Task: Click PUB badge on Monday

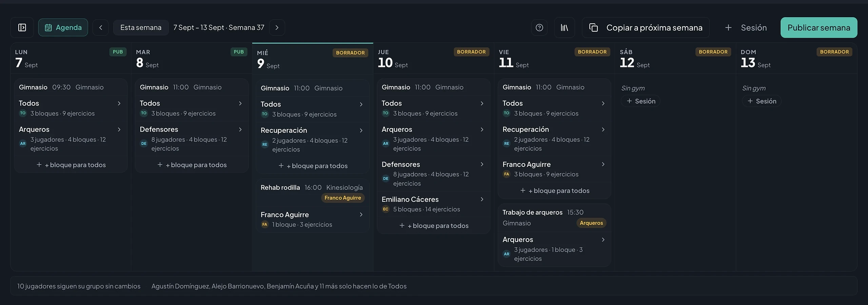Action: (x=118, y=52)
